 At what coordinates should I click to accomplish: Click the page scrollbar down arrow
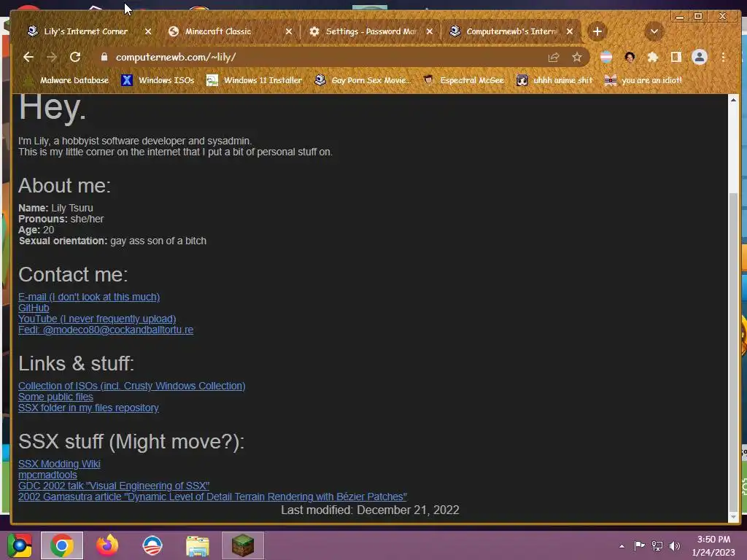733,517
